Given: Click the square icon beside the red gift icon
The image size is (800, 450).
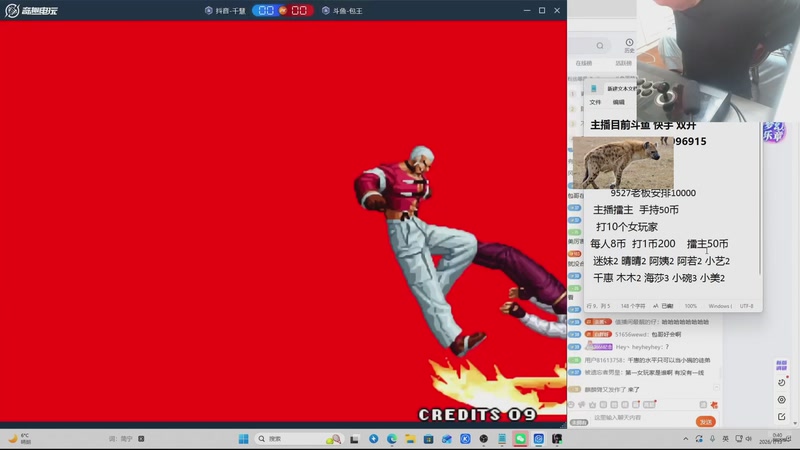Looking at the screenshot, I should point(703,405).
